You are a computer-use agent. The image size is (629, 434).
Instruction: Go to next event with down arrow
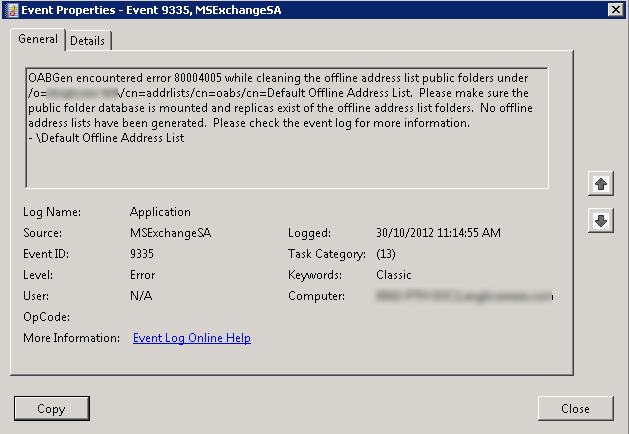coord(601,221)
